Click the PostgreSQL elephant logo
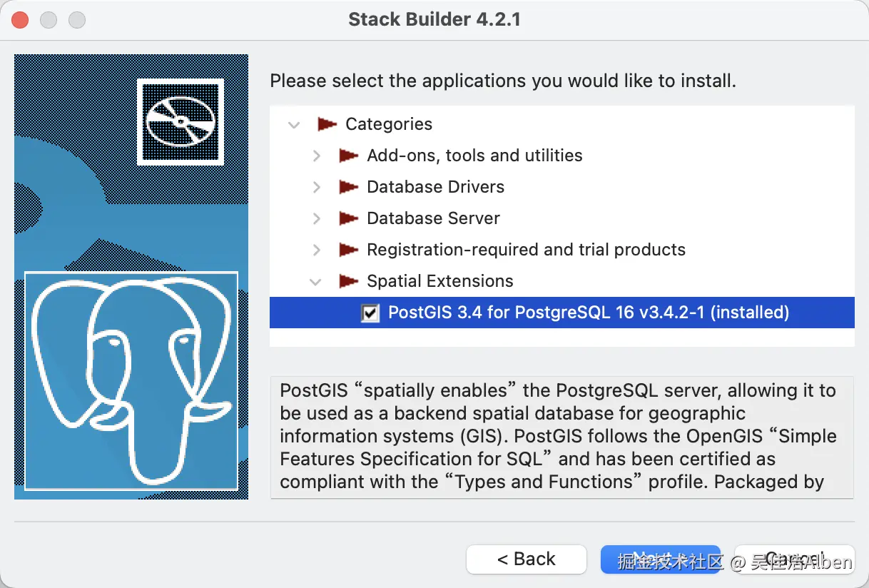The image size is (869, 588). tap(131, 380)
